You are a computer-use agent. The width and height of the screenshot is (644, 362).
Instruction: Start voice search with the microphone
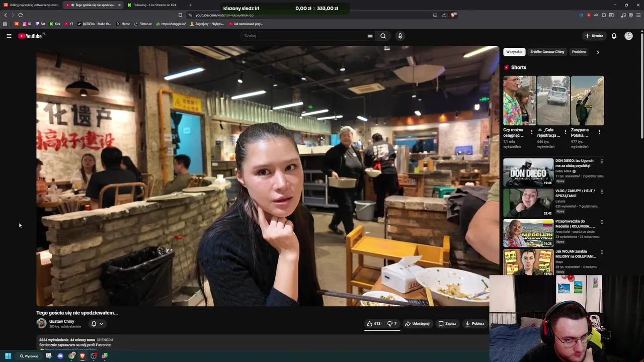(x=400, y=36)
